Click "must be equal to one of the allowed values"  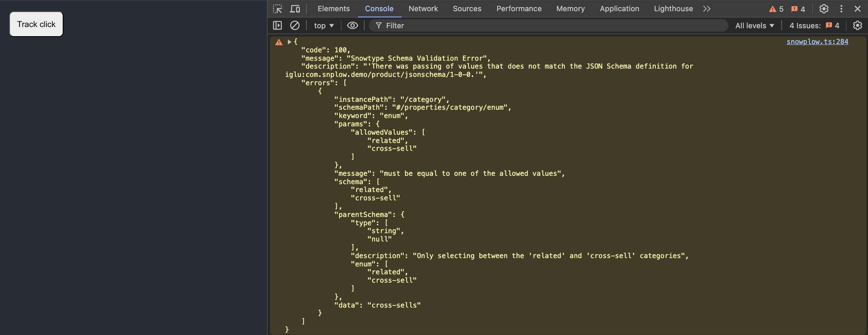pyautogui.click(x=470, y=173)
